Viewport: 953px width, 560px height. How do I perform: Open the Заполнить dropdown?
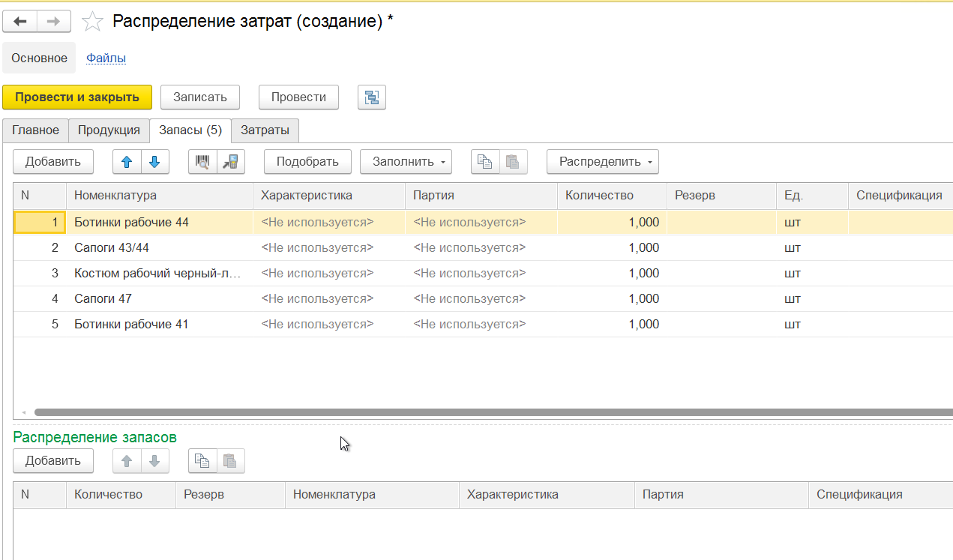tap(406, 161)
